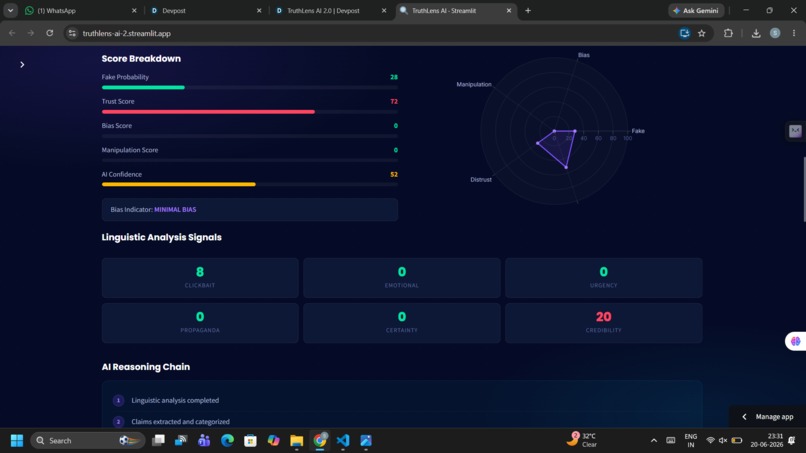Click the Ask Gemini button
806x453 pixels.
[x=696, y=10]
